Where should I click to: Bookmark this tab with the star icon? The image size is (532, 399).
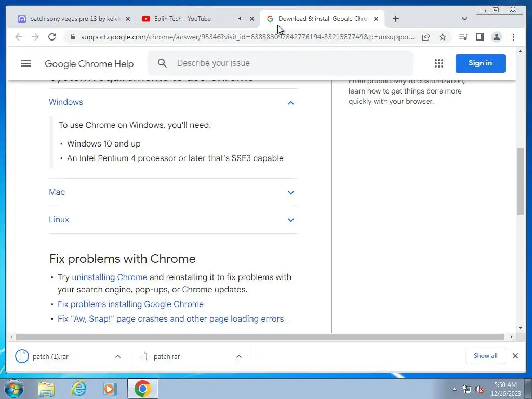tap(443, 37)
